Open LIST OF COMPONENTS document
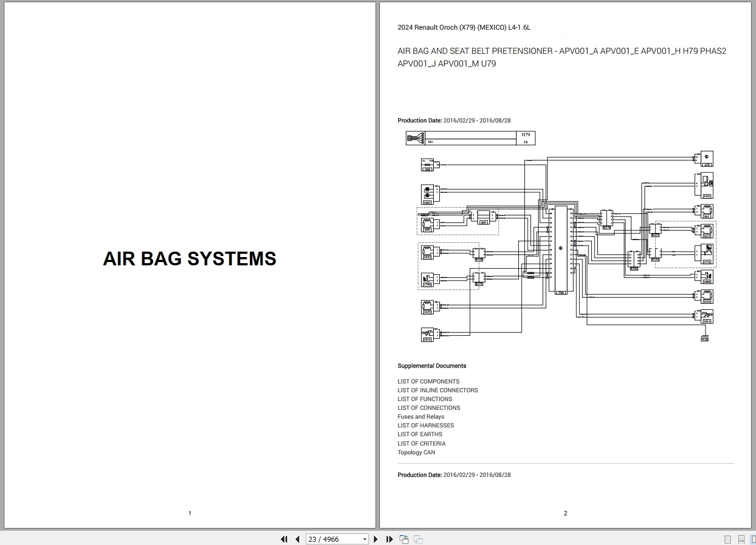 428,381
